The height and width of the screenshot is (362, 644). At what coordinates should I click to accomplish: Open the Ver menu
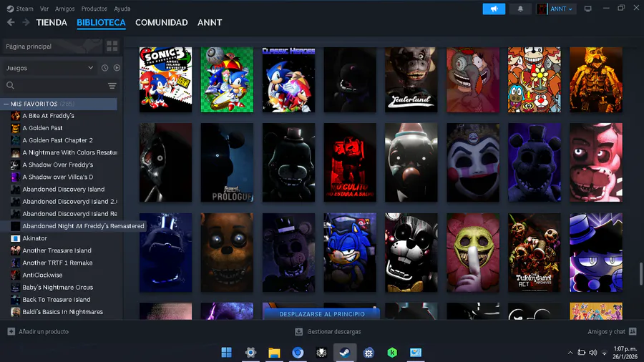[44, 9]
